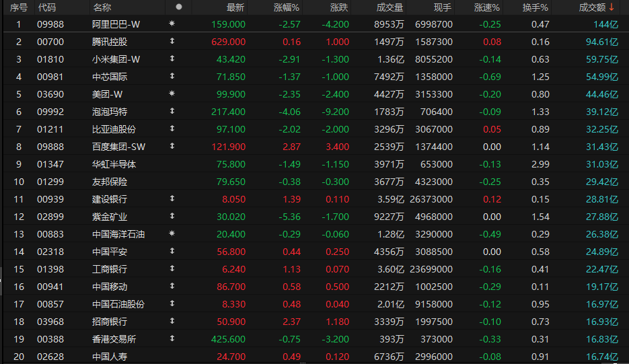629x364 pixels.
Task: Open the stock name 泡泡玛特
Action: pyautogui.click(x=110, y=112)
